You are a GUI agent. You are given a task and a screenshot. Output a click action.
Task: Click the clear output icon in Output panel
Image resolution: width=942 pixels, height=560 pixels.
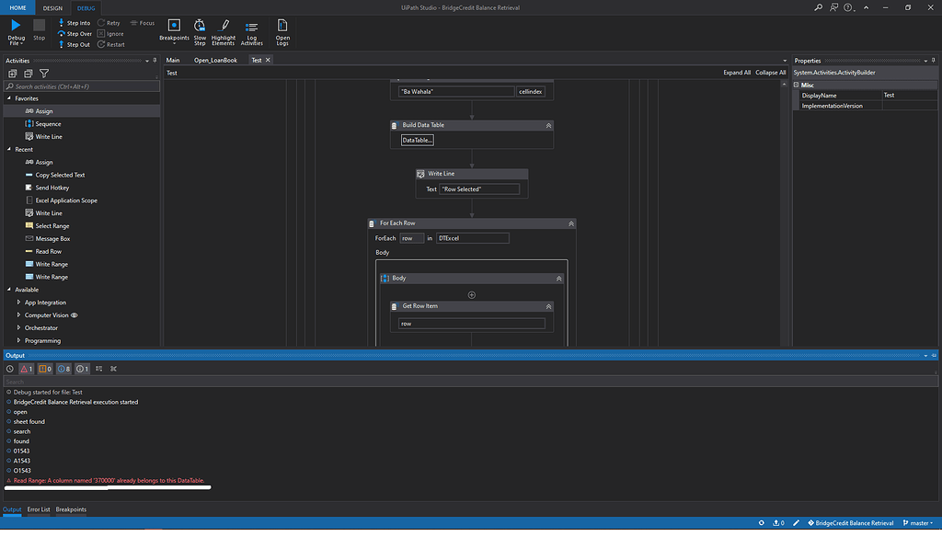[114, 368]
